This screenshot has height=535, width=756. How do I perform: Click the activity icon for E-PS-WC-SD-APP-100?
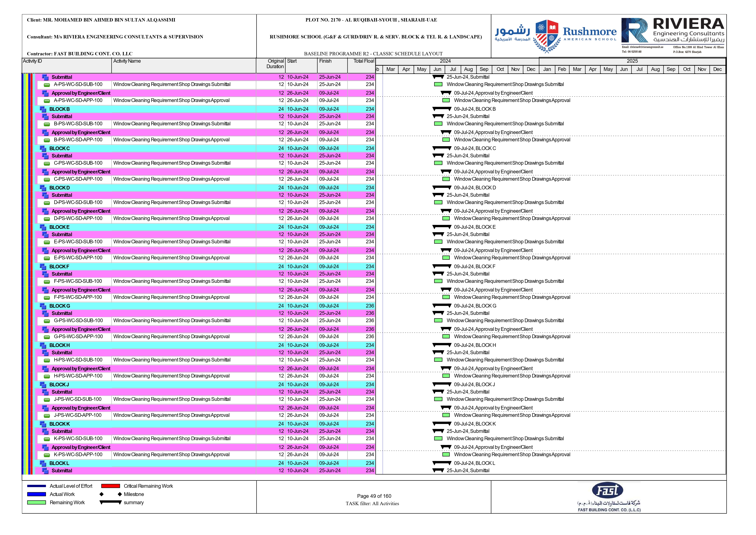(x=47, y=258)
